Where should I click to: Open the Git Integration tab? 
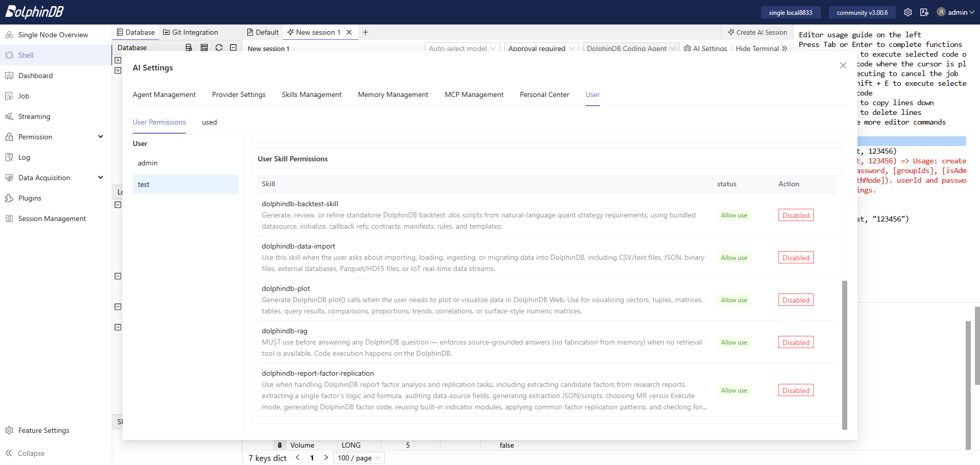[190, 32]
